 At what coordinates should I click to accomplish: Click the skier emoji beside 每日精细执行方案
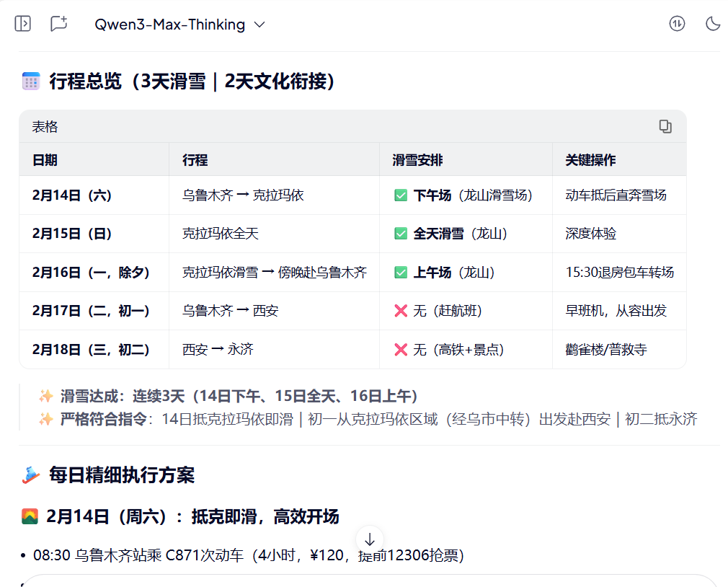(x=31, y=475)
